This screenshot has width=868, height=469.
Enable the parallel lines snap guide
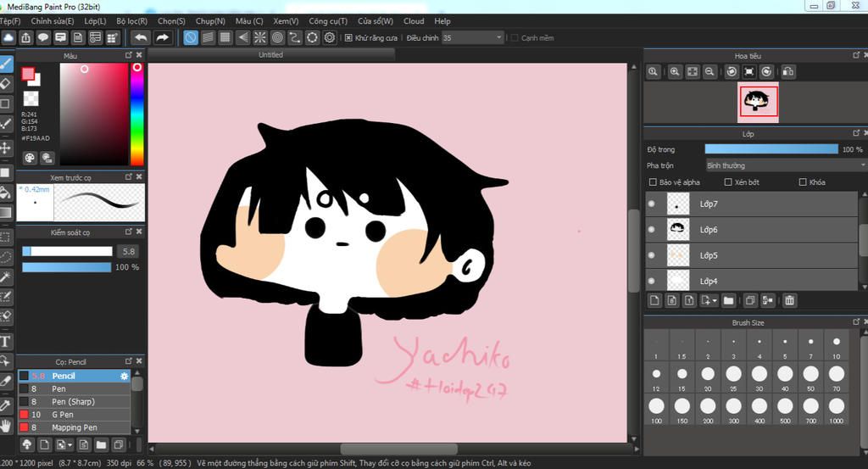(x=209, y=37)
